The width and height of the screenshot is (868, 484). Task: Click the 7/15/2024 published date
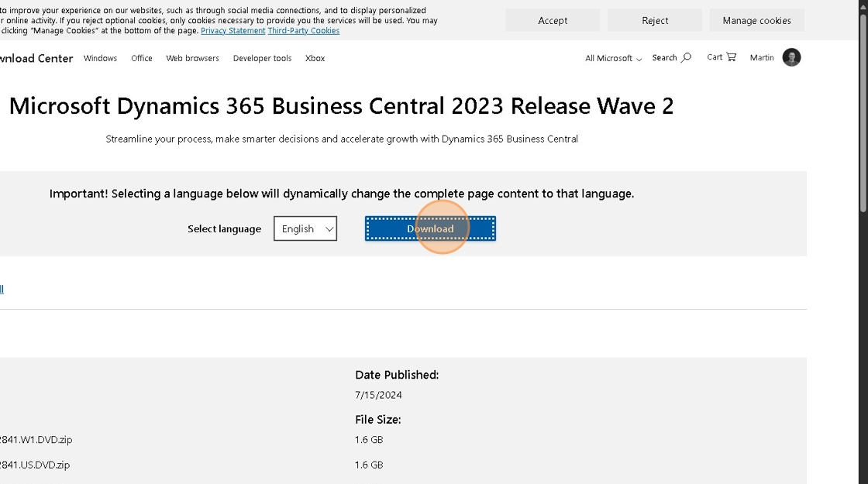click(x=378, y=395)
